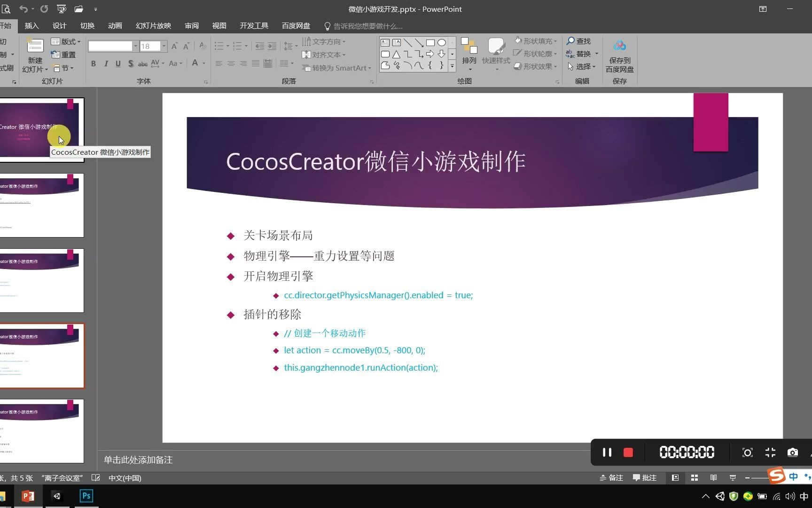This screenshot has height=508, width=812.
Task: Open PowerPoint from the Windows taskbar
Action: pyautogui.click(x=28, y=496)
